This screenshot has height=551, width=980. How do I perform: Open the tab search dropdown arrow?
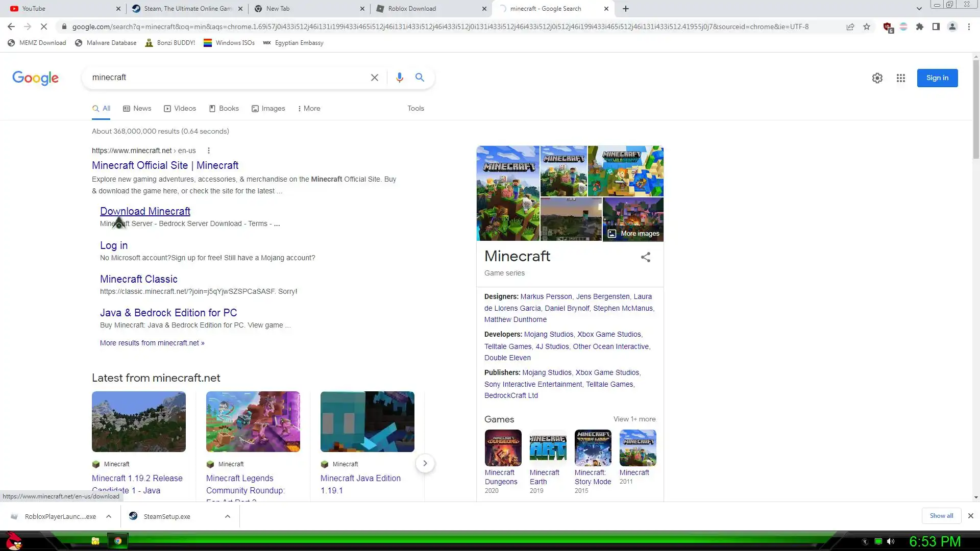pos(919,9)
